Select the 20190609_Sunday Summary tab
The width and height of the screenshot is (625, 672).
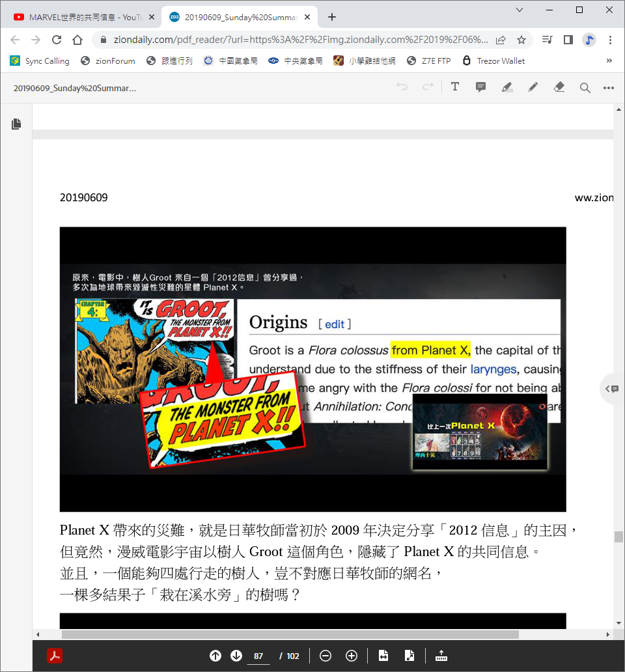[240, 17]
